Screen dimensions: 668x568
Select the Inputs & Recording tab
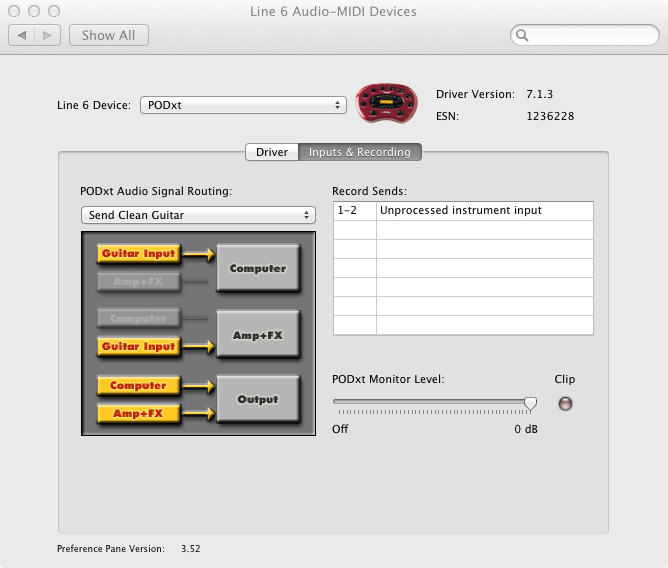coord(360,152)
